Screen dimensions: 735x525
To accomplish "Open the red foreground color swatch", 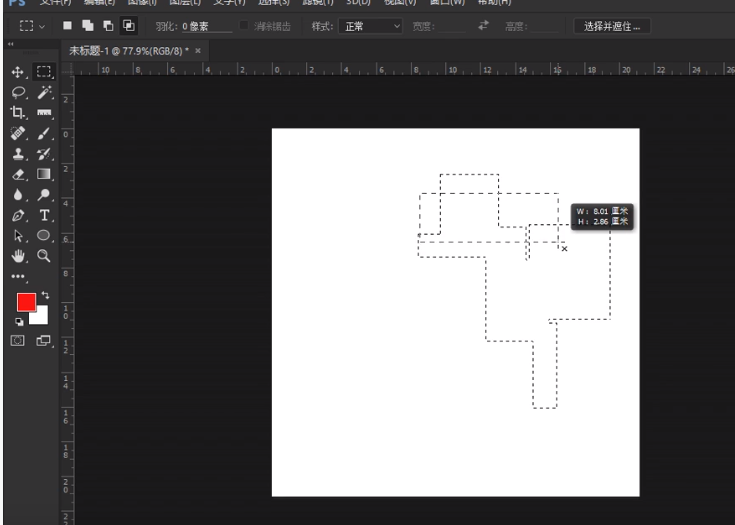I will point(25,302).
